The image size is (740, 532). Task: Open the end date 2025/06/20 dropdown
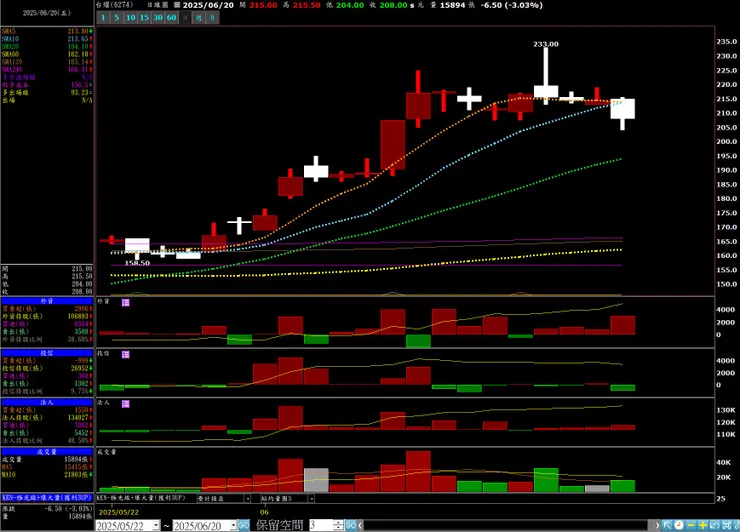click(x=233, y=525)
